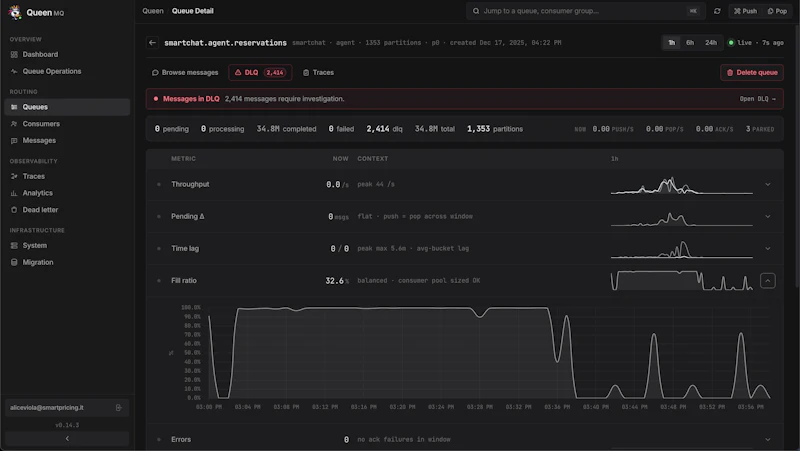This screenshot has height=451, width=800.
Task: Click the Queen MQ logo icon
Action: [x=15, y=12]
